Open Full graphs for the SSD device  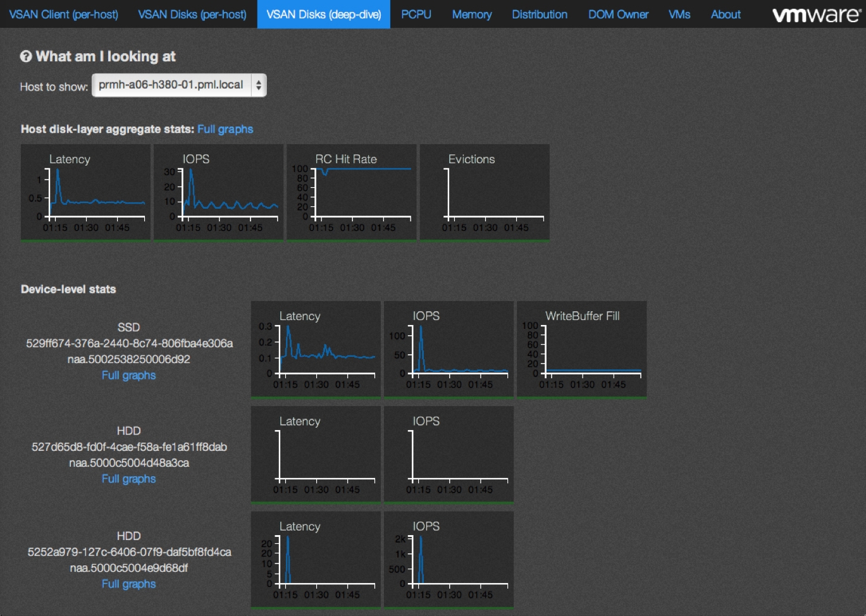(x=128, y=375)
